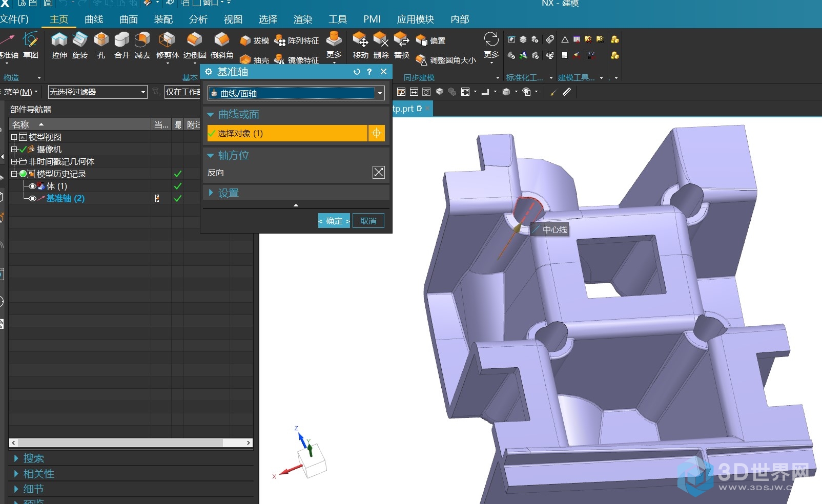This screenshot has height=504, width=822.
Task: Create a hole with 孔 tool
Action: [x=101, y=45]
